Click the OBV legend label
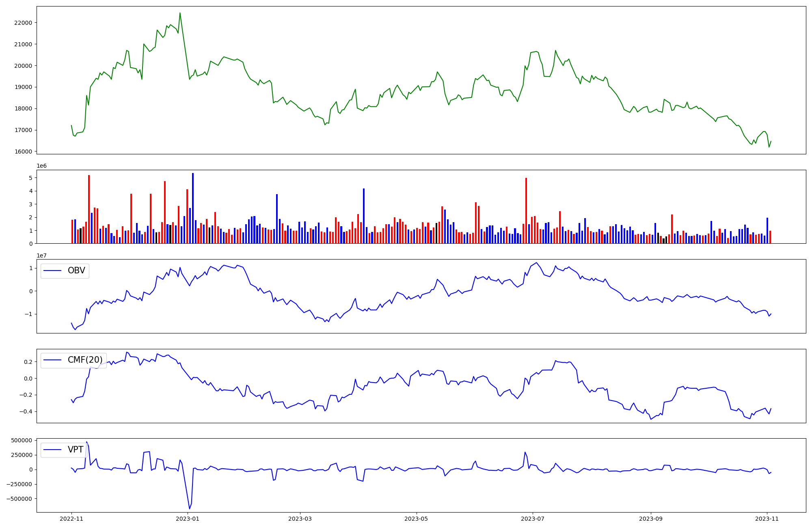 76,271
